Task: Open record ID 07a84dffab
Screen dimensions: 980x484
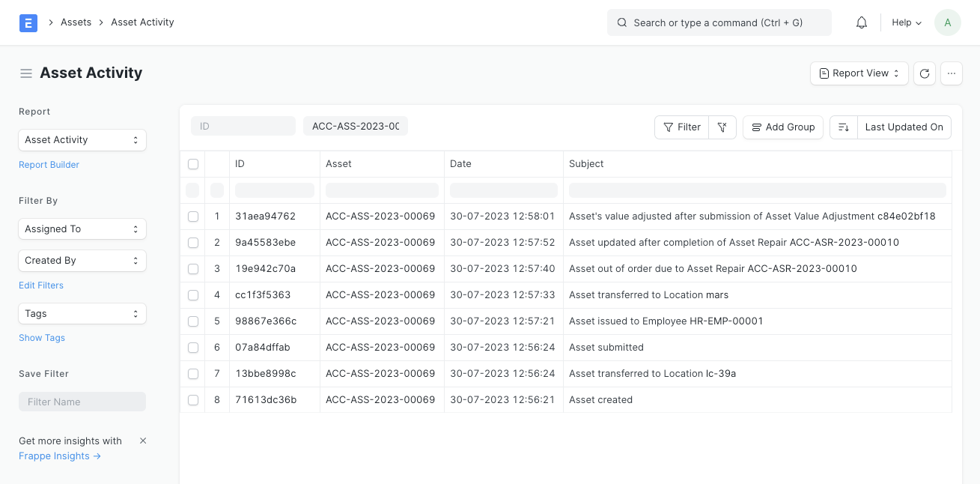Action: click(x=263, y=348)
